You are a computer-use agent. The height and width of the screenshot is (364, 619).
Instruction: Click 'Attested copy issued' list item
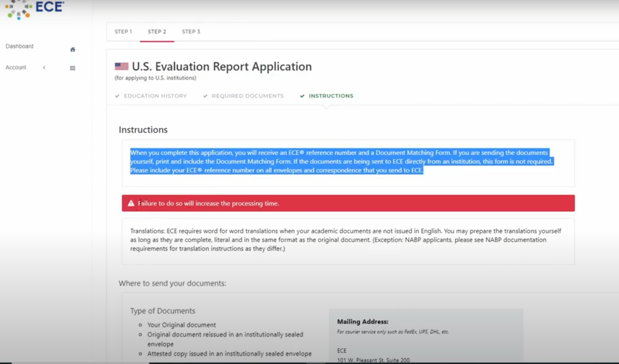tap(229, 354)
